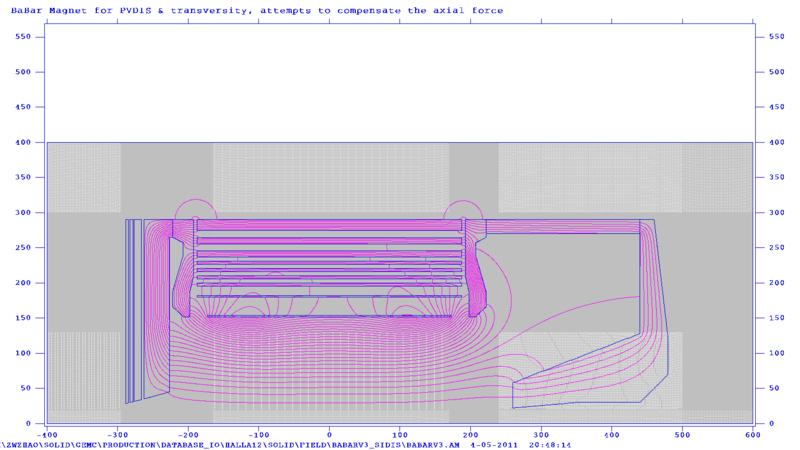Click the plot title starting "BaBar Magnet for PVDIS"

pos(257,10)
